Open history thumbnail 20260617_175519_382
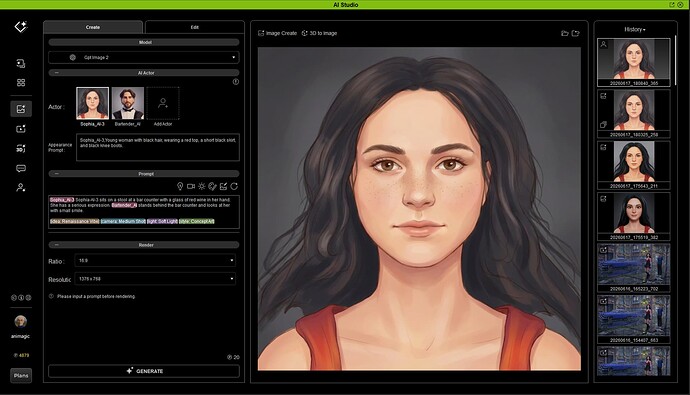This screenshot has height=395, width=690. click(634, 216)
